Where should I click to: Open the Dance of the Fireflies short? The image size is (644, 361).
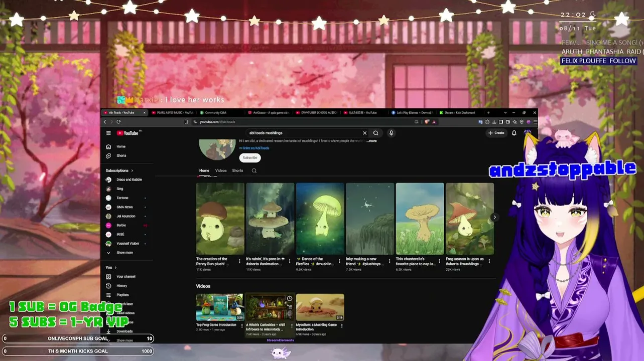pos(320,219)
